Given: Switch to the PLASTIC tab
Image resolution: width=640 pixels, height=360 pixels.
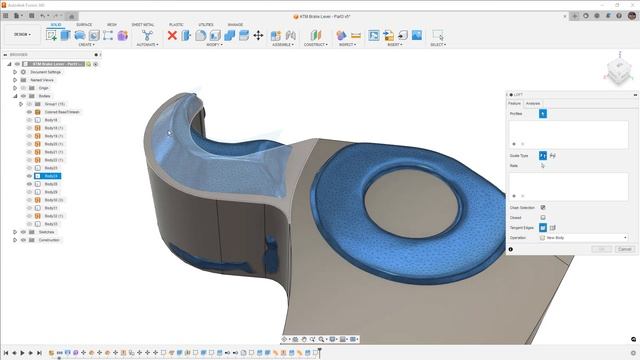Looking at the screenshot, I should 176,25.
